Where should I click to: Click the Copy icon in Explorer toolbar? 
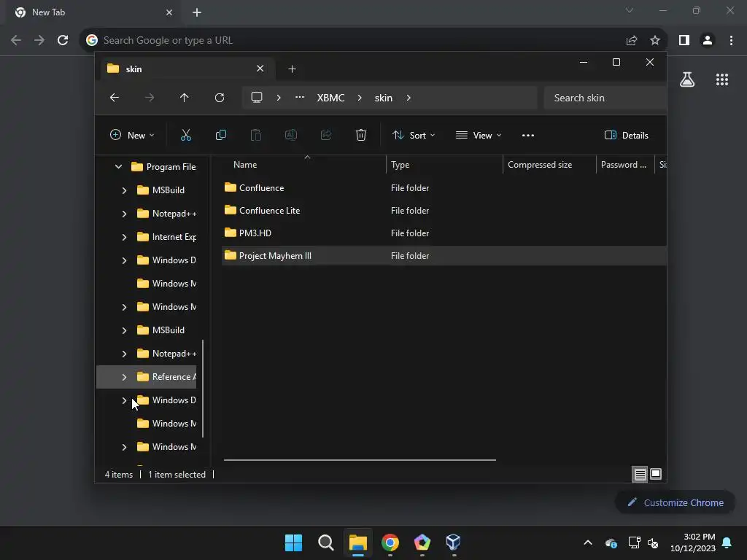[x=220, y=135]
